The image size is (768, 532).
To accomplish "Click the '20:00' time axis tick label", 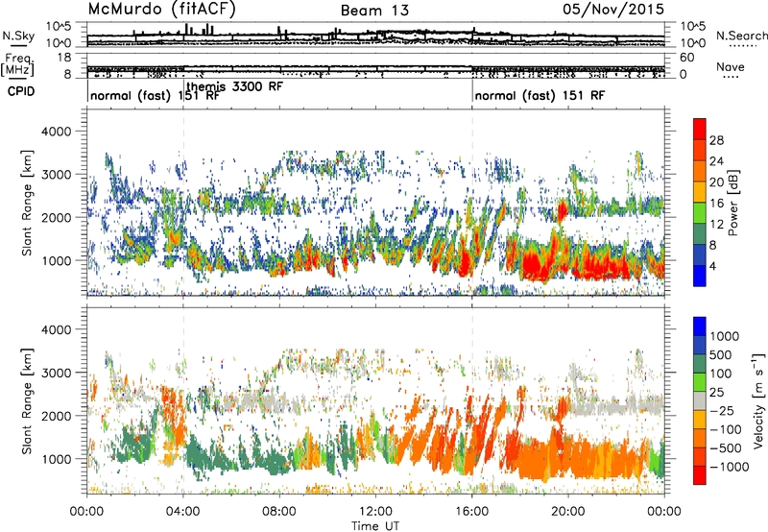I will click(x=568, y=512).
